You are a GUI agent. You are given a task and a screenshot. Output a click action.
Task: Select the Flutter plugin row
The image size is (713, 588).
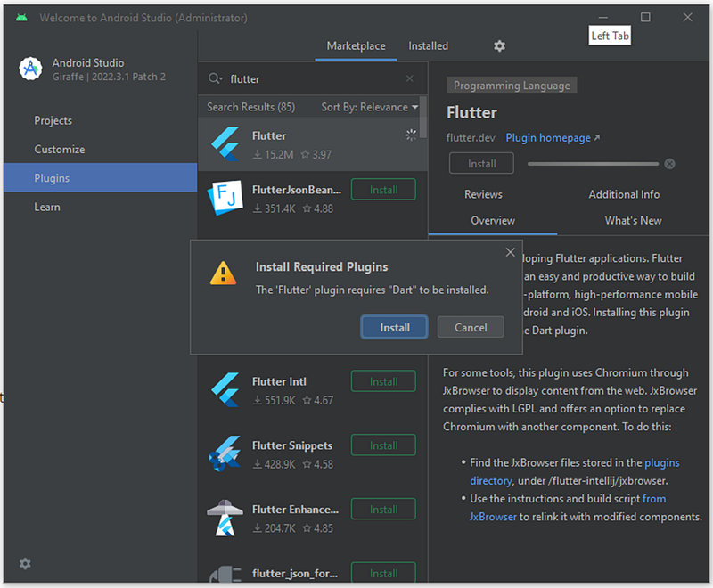(x=313, y=144)
